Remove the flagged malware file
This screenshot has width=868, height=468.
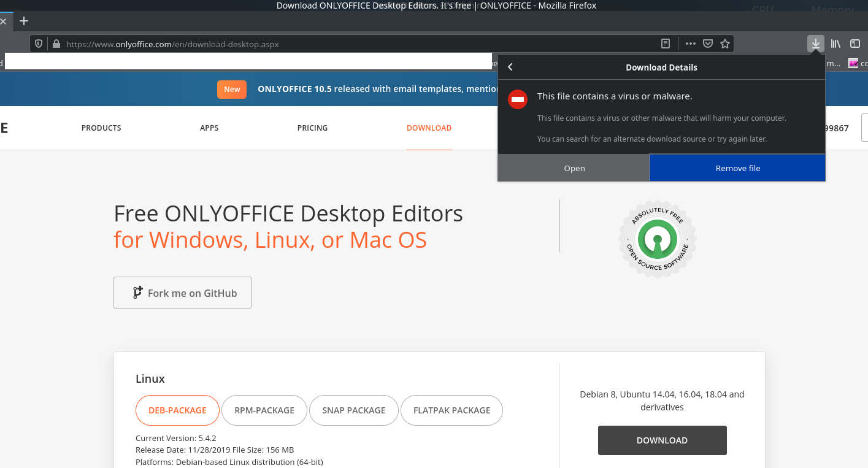737,167
